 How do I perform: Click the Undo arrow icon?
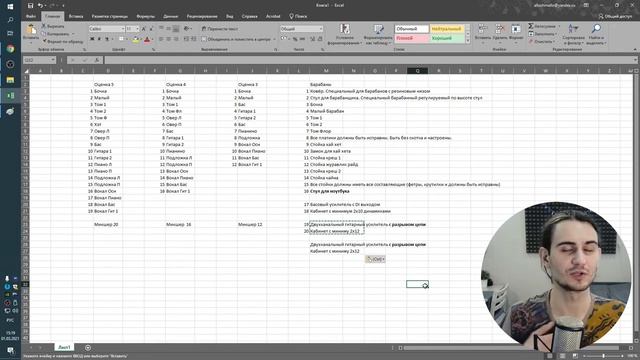point(40,6)
